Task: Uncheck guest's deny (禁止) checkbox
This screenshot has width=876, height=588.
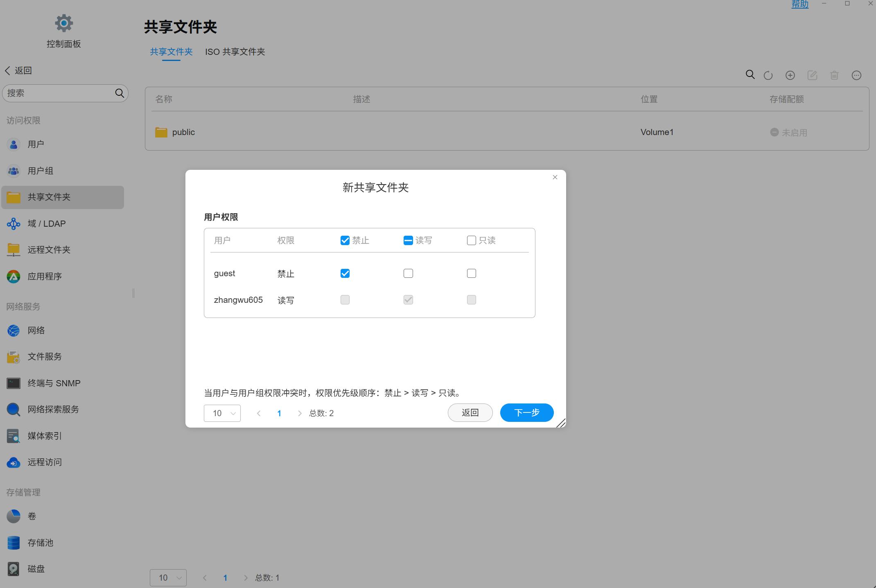Action: 345,273
